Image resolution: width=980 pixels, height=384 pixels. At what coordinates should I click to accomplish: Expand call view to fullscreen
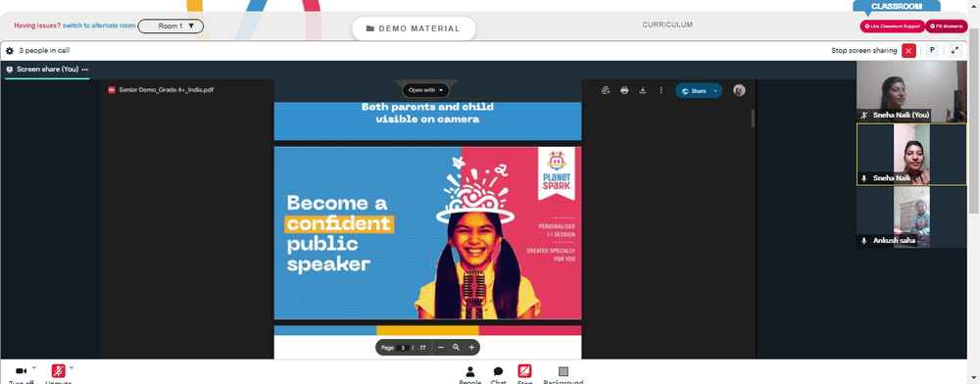(955, 51)
